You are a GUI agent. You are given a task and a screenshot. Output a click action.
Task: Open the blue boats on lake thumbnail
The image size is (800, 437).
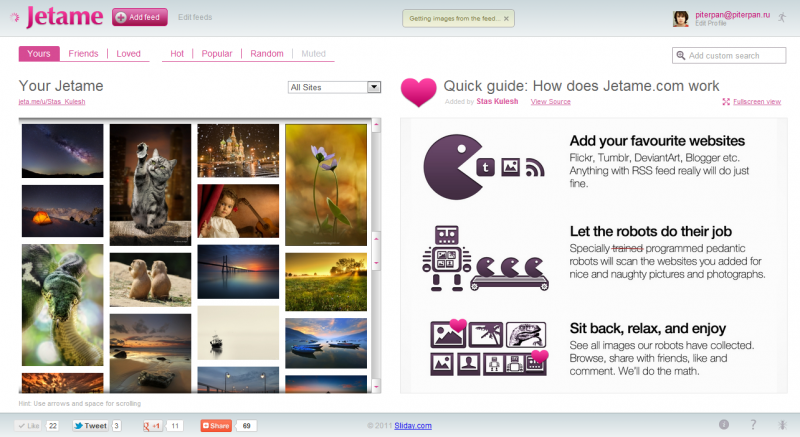coord(326,343)
